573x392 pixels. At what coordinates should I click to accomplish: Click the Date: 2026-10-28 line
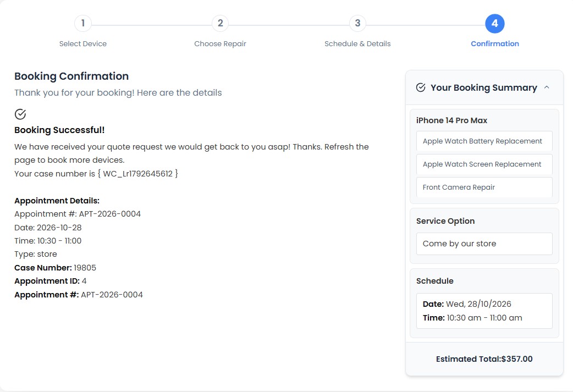[x=48, y=228]
